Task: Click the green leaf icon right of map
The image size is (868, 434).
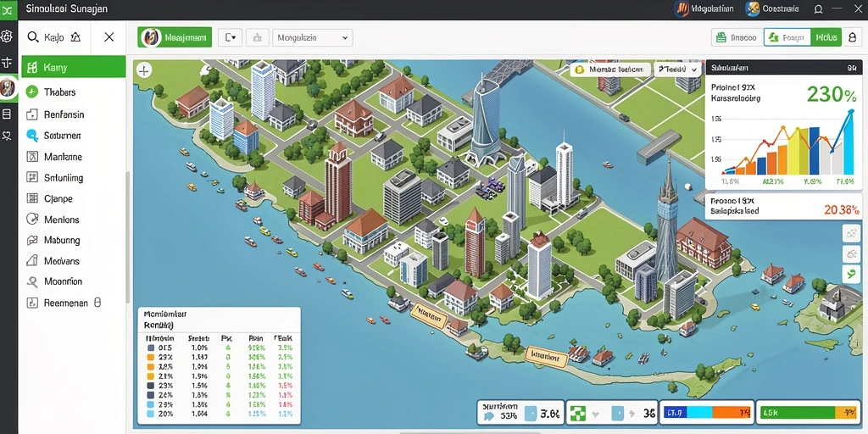Action: click(850, 274)
